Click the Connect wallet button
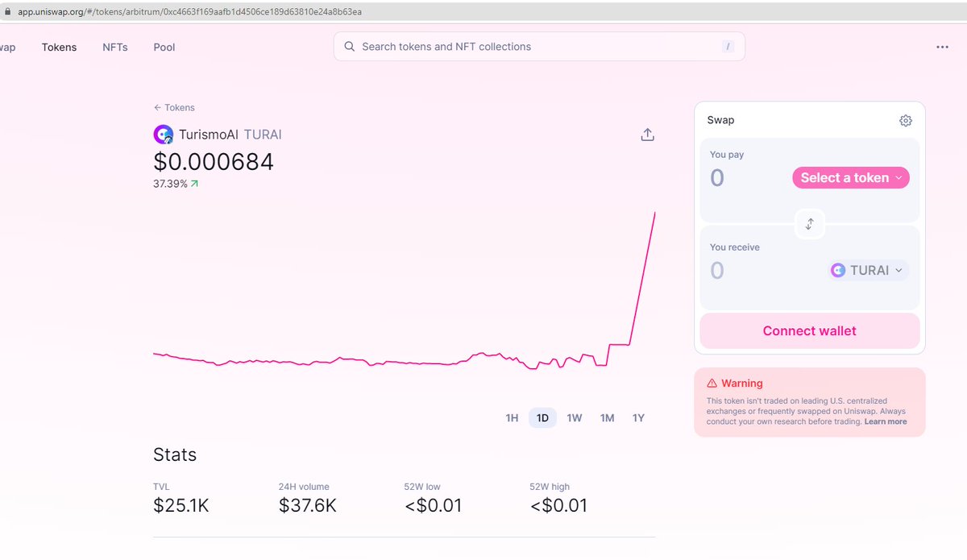The image size is (967, 560). (x=810, y=331)
